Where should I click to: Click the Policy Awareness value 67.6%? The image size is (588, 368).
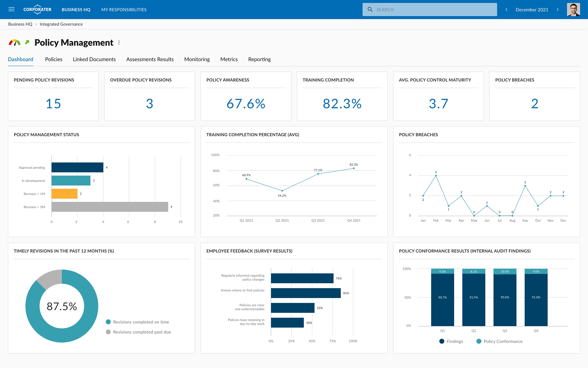pos(246,103)
